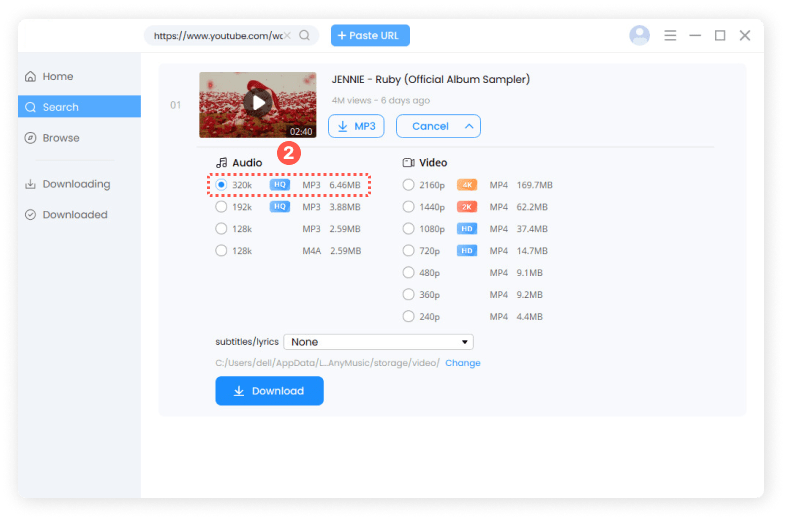Select 1440p MP4 video option
This screenshot has width=786, height=520.
409,207
